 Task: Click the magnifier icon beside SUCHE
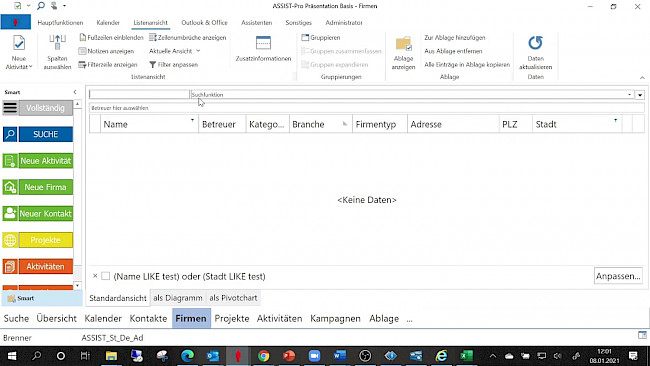[10, 134]
